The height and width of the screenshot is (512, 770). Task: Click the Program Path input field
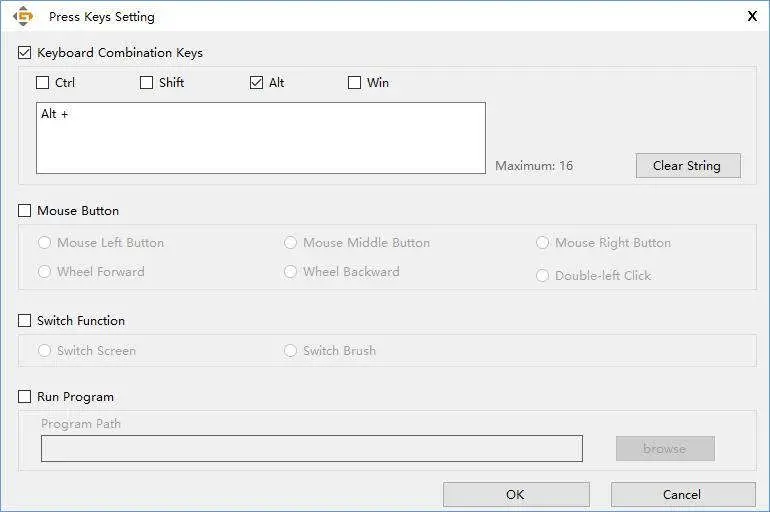pyautogui.click(x=311, y=449)
